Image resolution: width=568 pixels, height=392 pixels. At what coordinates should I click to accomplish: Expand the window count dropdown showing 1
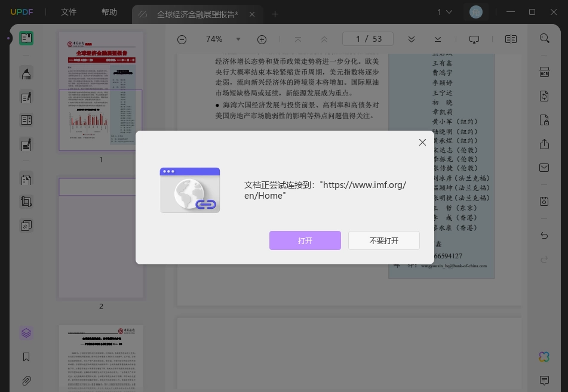pos(444,12)
